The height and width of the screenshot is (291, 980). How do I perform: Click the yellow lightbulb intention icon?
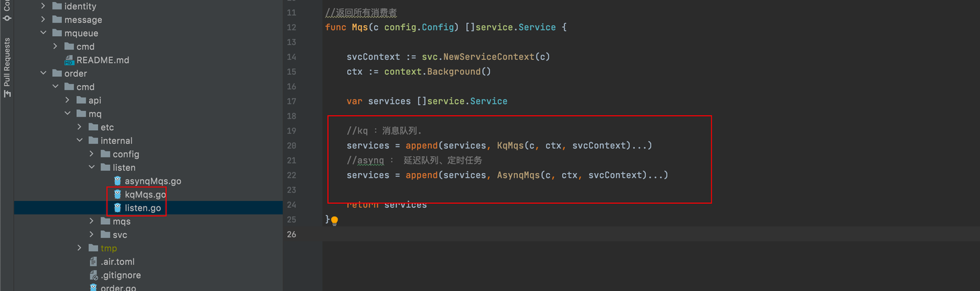click(x=334, y=221)
